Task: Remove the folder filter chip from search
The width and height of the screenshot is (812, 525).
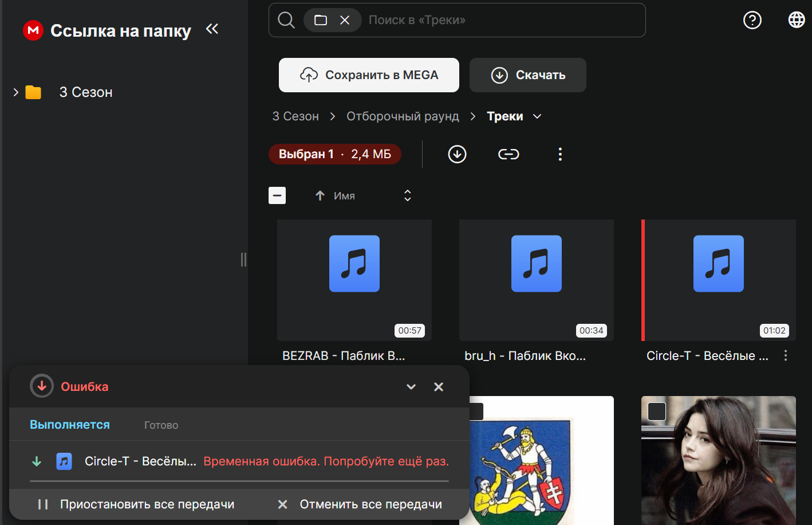Action: pyautogui.click(x=345, y=20)
